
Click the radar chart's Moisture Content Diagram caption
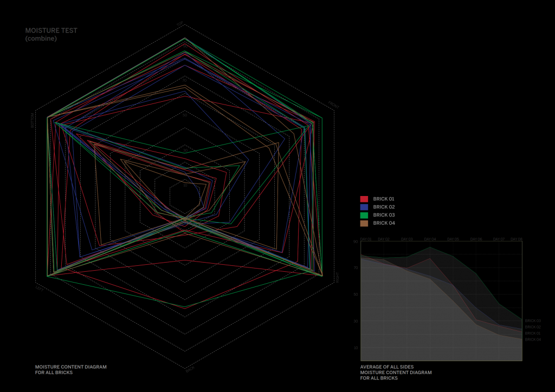[x=70, y=370]
